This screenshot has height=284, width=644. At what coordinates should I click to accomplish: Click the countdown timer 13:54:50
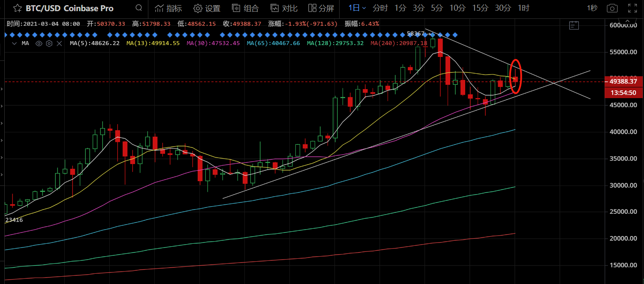point(623,92)
